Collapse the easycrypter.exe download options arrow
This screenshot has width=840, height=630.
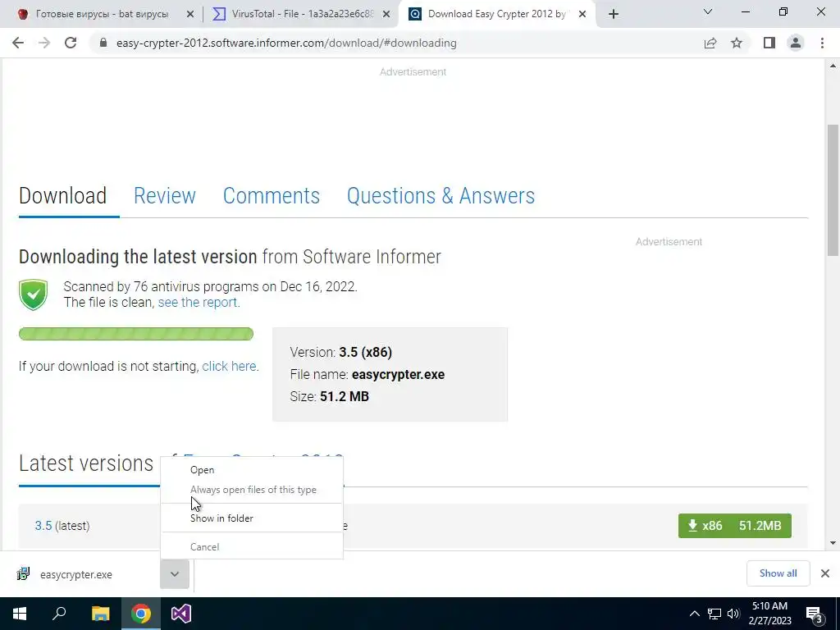point(175,573)
